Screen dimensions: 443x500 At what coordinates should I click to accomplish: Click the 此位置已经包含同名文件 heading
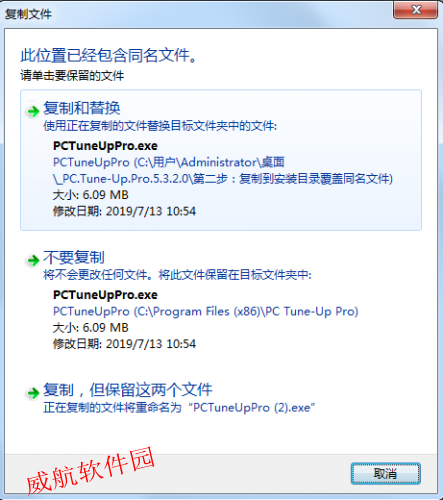tap(108, 55)
